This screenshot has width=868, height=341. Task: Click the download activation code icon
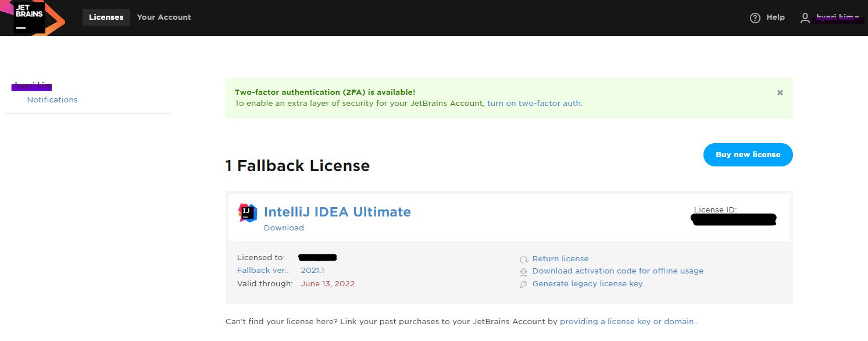523,272
